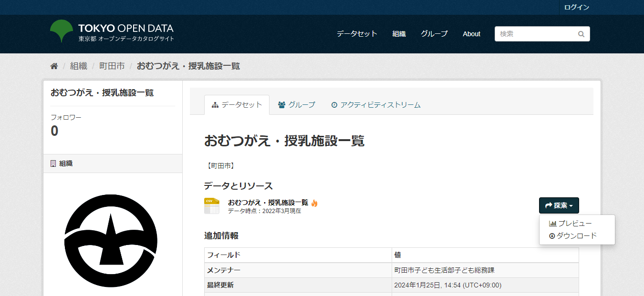
Task: Select プレビュー from the dropdown menu
Action: (x=571, y=224)
